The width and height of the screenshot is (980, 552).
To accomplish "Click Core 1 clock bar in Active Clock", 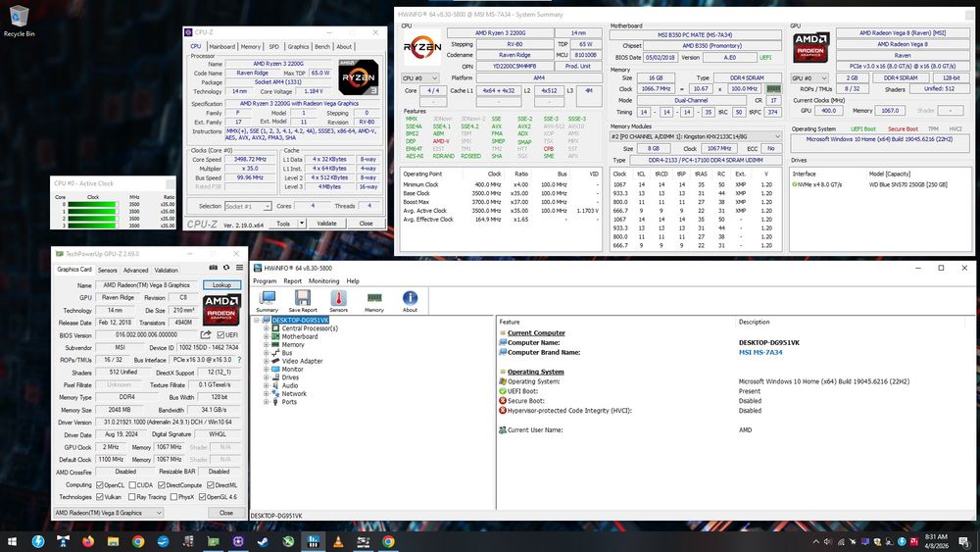I will [92, 212].
